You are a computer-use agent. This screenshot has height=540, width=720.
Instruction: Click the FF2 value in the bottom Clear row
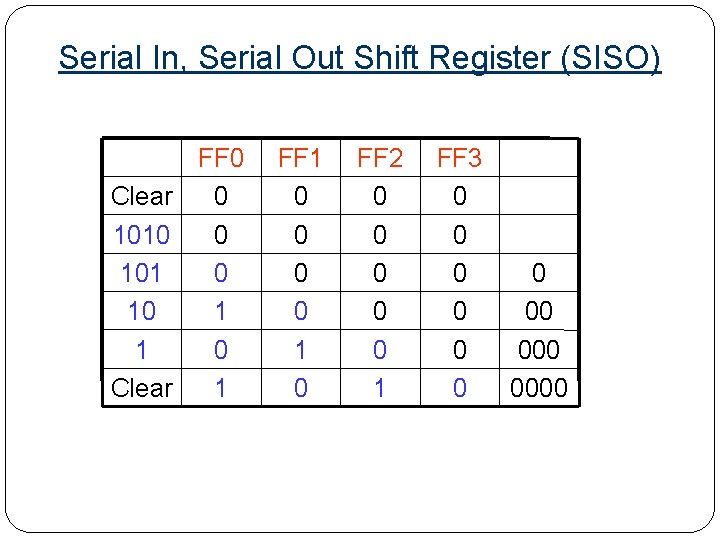379,388
